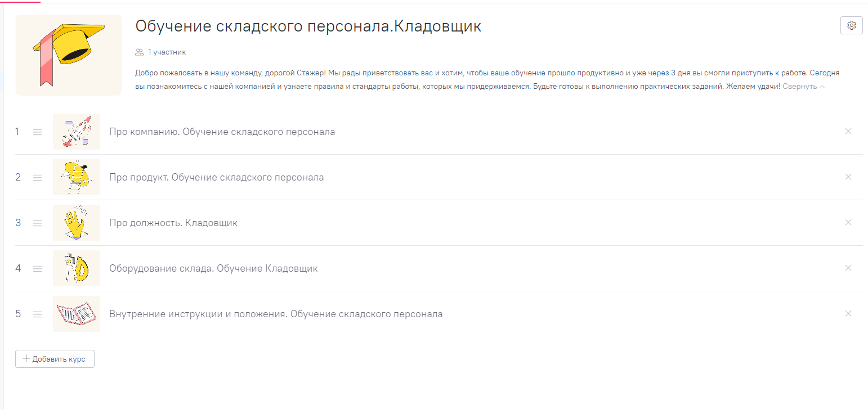The image size is (868, 410).
Task: Collapse the description with Свернуть
Action: (x=804, y=87)
